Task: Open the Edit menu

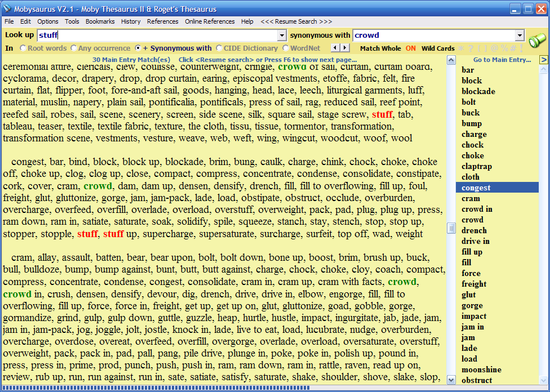Action: [25, 21]
